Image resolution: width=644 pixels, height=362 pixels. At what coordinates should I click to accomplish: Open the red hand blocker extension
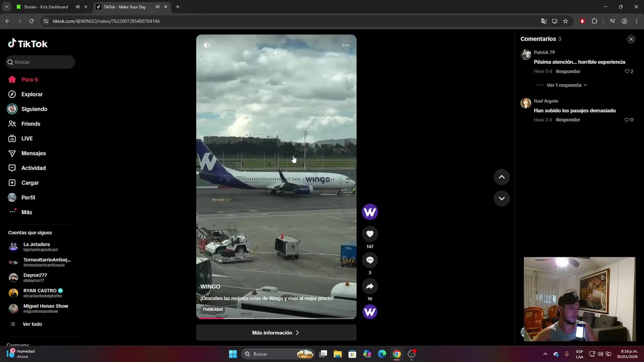pos(582,21)
